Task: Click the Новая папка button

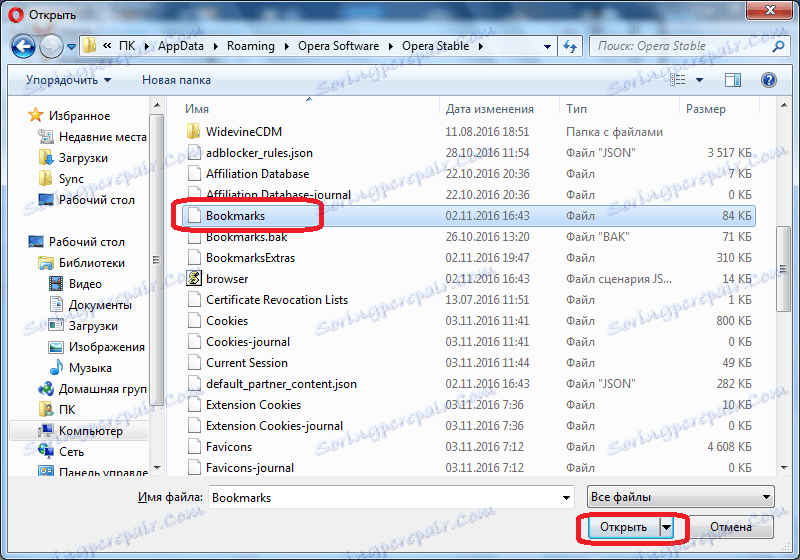Action: (176, 80)
